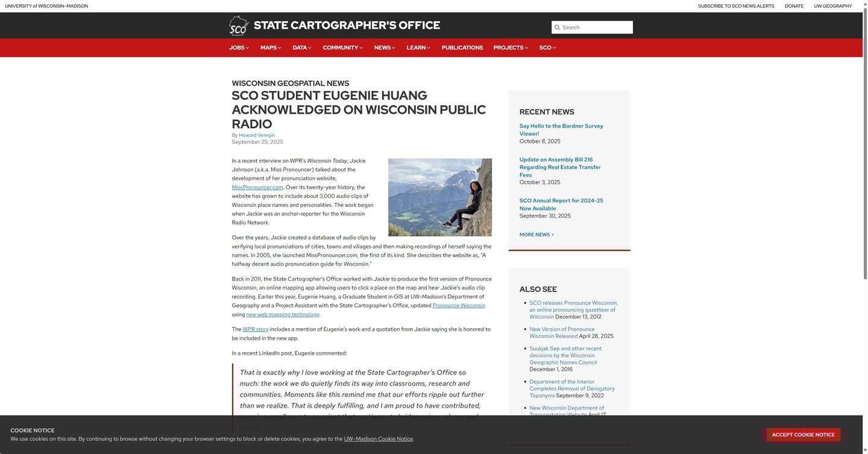Expand the MAPS dropdown menu
The image size is (868, 454).
click(271, 48)
